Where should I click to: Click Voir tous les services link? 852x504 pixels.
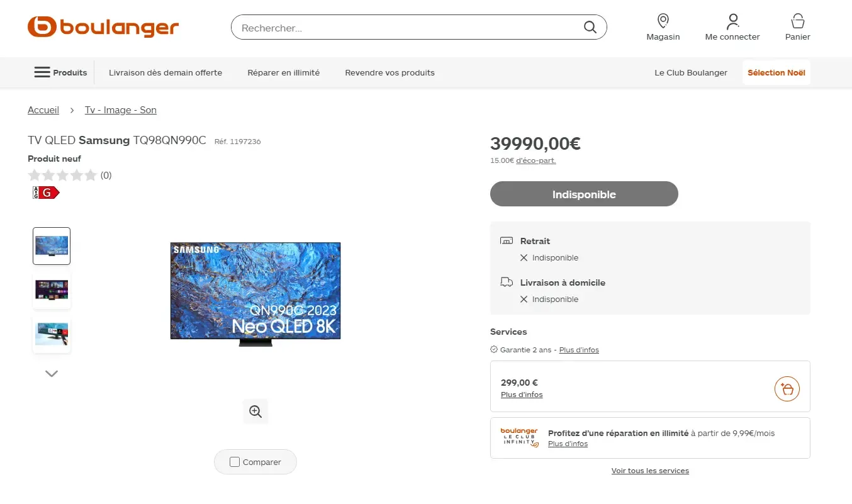pos(650,471)
